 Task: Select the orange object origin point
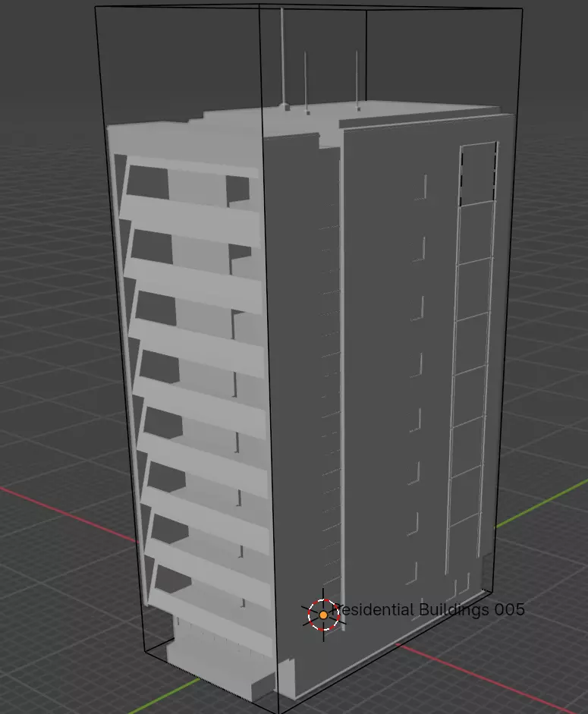[323, 615]
